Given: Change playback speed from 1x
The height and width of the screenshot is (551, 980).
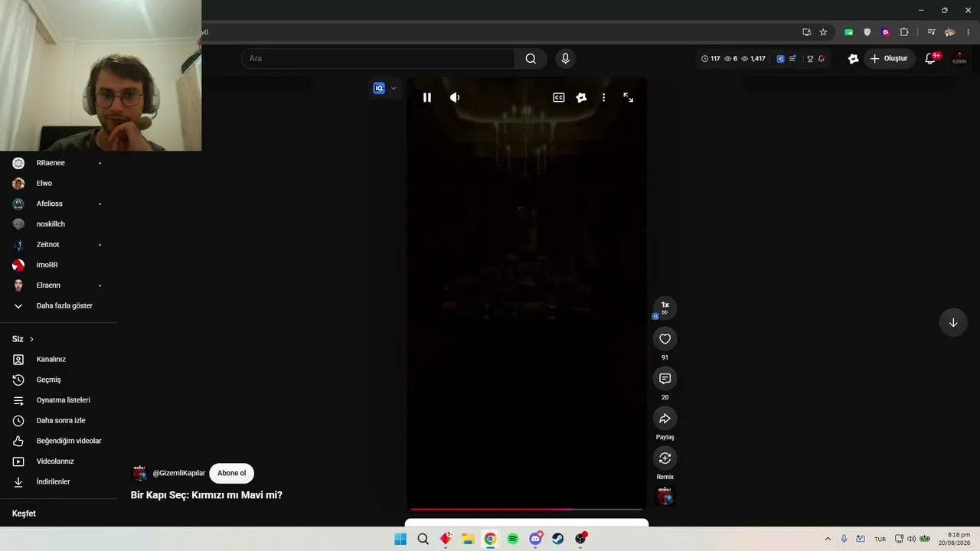Looking at the screenshot, I should coord(665,307).
